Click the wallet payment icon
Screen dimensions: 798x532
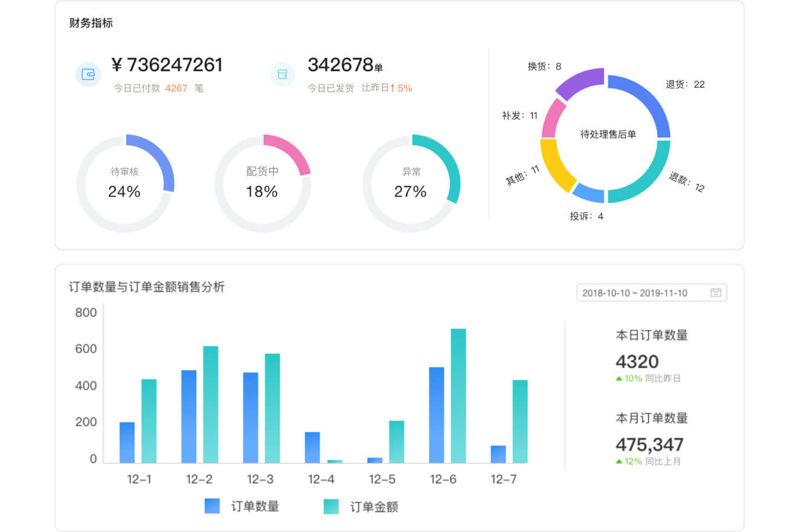[88, 74]
